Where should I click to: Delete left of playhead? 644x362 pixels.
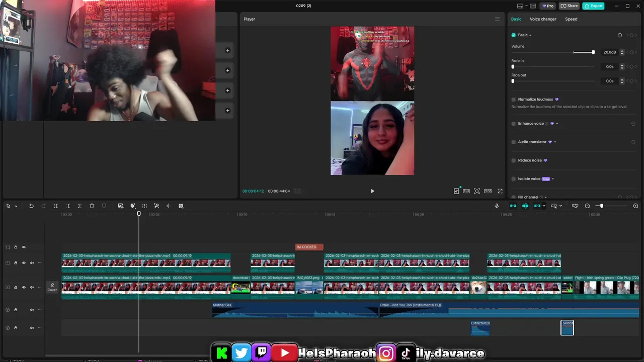pos(67,206)
